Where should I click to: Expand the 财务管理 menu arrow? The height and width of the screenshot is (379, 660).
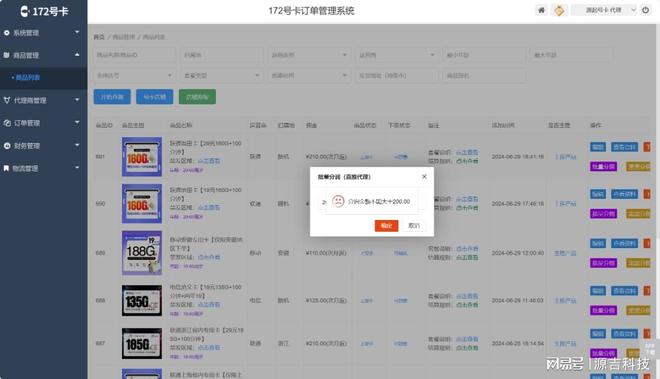coord(77,145)
